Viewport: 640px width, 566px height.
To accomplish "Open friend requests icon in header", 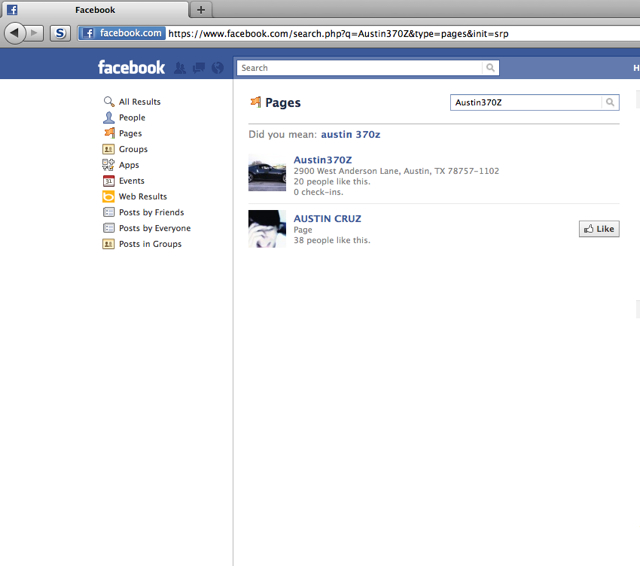I will click(180, 68).
